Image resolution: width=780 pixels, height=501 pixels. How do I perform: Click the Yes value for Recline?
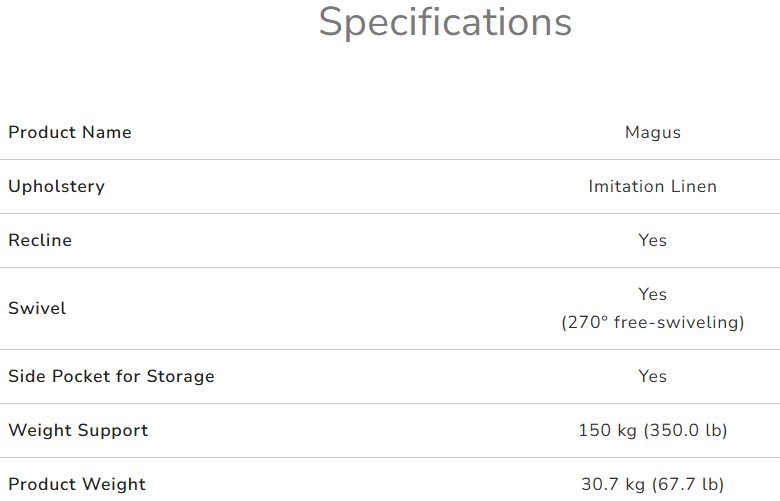(x=652, y=240)
